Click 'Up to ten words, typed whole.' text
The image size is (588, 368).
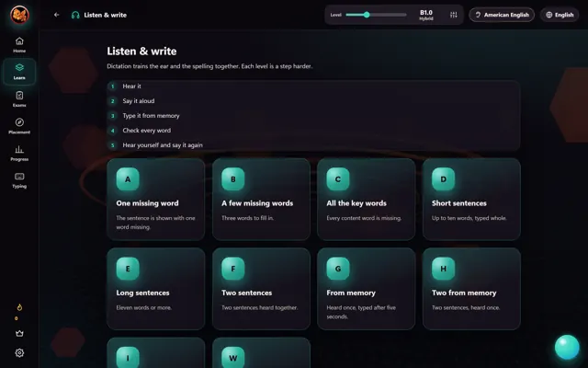(x=469, y=218)
